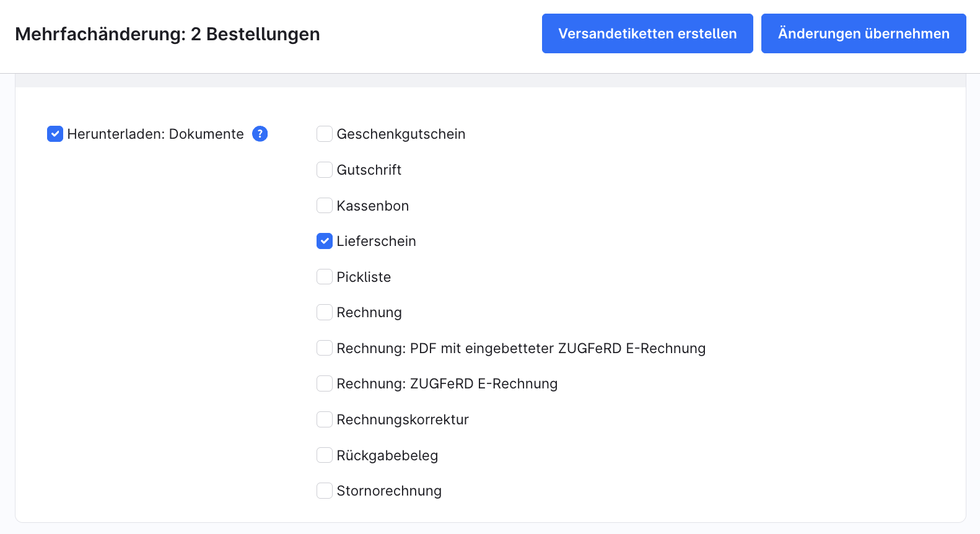
Task: Enable the plain Rechnung checkbox
Action: 325,312
